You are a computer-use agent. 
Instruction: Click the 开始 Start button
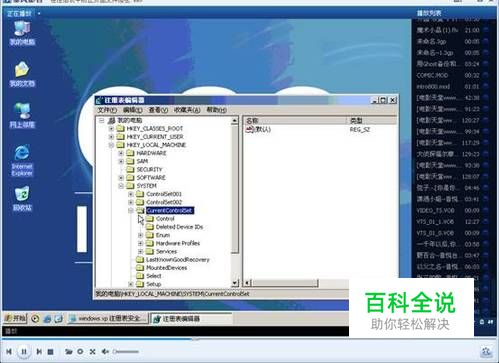click(x=15, y=319)
